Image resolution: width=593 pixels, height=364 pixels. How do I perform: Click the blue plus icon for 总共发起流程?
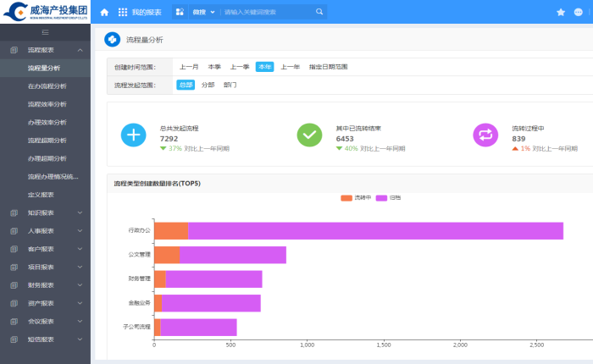133,135
